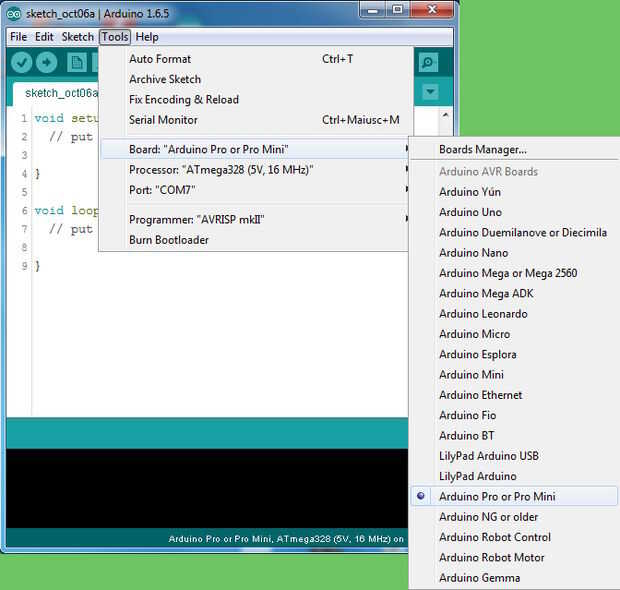Viewport: 620px width, 590px height.
Task: Select Fix Encoding & Reload
Action: [255, 100]
